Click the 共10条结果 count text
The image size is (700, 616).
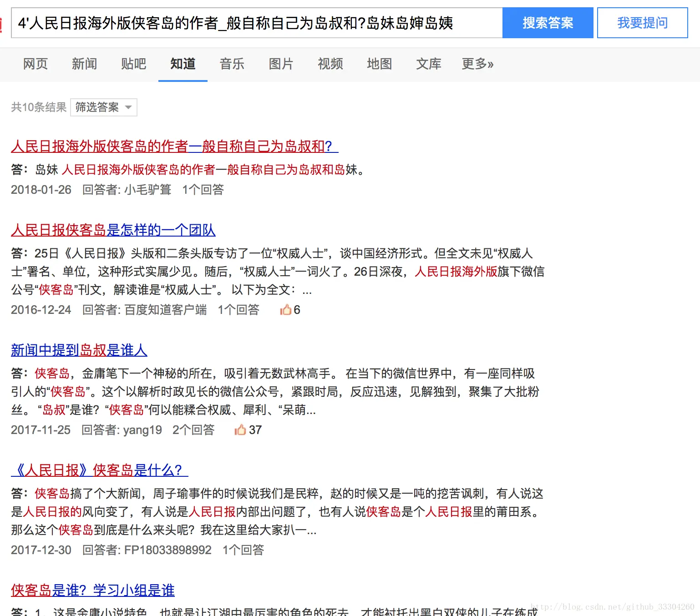(39, 107)
